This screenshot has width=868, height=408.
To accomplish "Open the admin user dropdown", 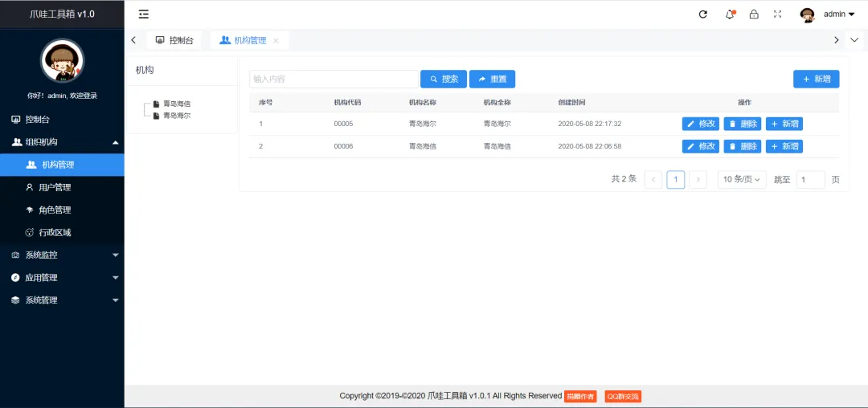I will click(x=838, y=14).
